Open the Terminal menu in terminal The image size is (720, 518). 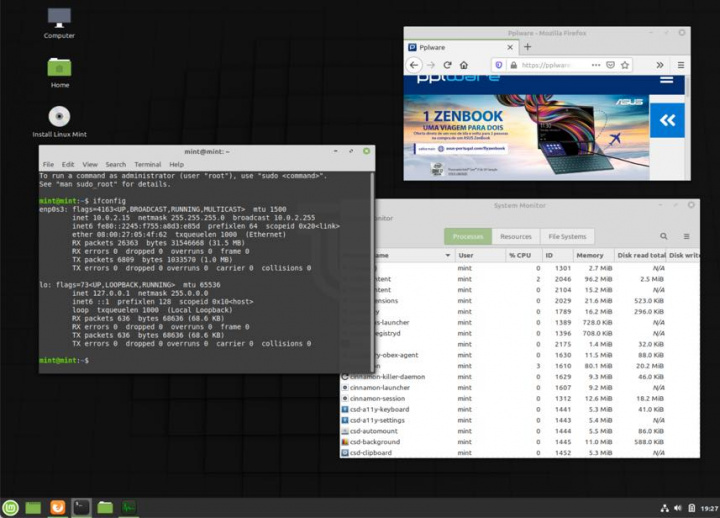(147, 164)
